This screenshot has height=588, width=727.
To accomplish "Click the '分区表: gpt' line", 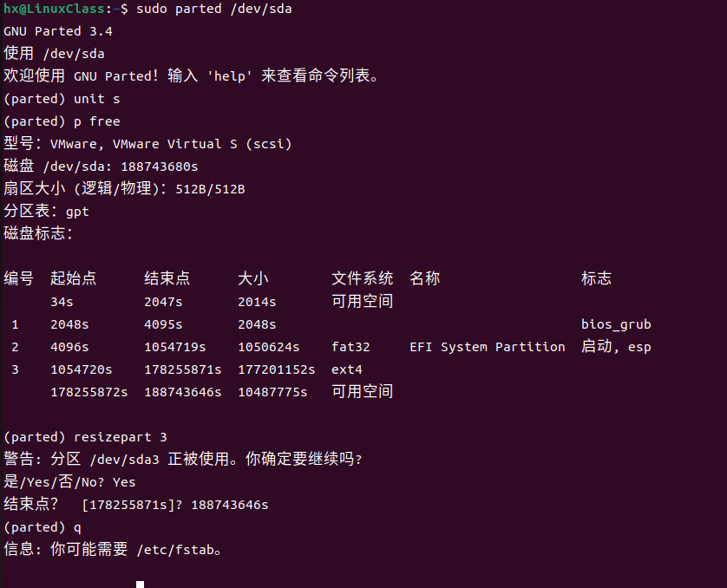I will coord(47,211).
